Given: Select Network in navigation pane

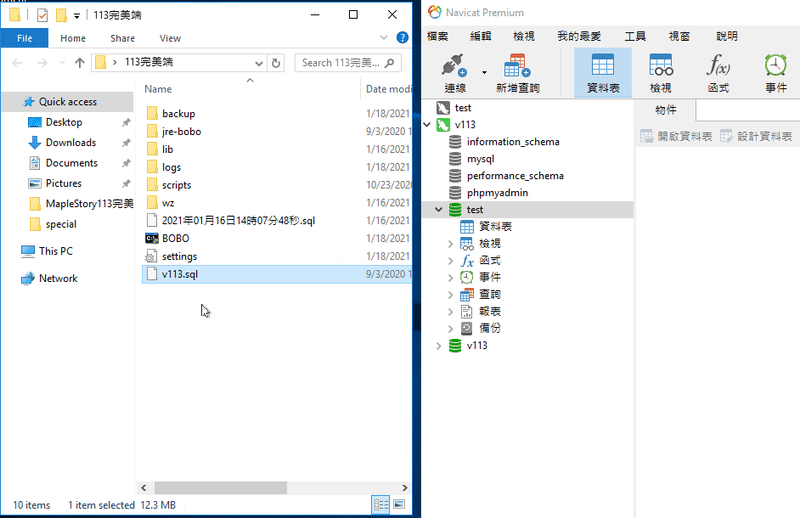Looking at the screenshot, I should click(x=58, y=279).
